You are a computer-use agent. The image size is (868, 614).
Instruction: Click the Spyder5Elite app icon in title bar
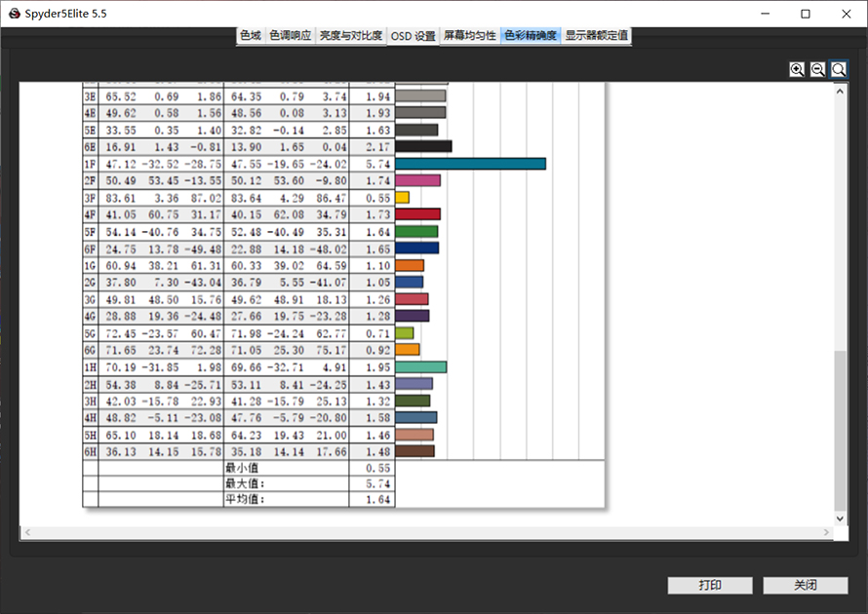[15, 14]
